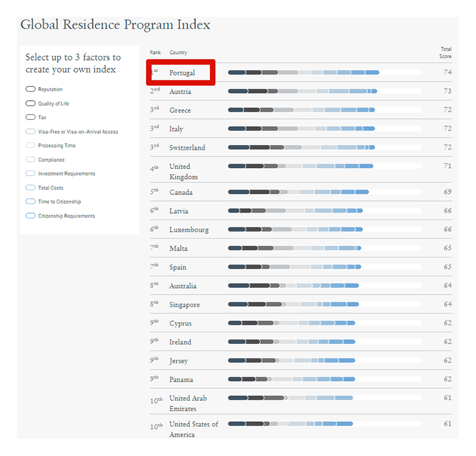Click the Country column header
This screenshot has height=456, width=476.
[178, 53]
